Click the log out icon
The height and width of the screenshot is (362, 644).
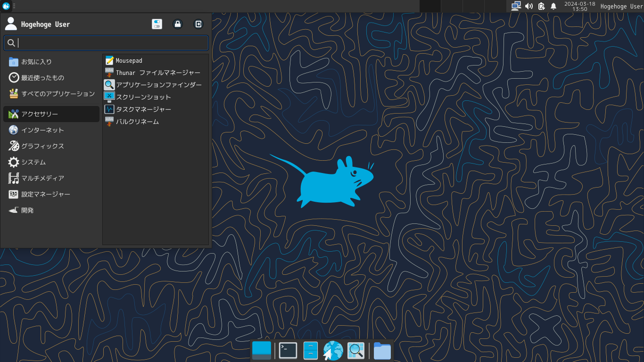(x=198, y=24)
